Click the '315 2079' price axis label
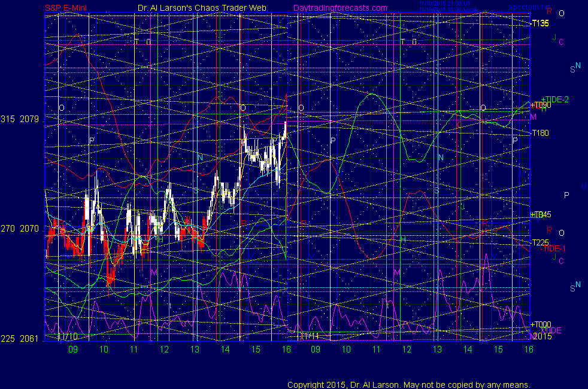 tap(20, 119)
